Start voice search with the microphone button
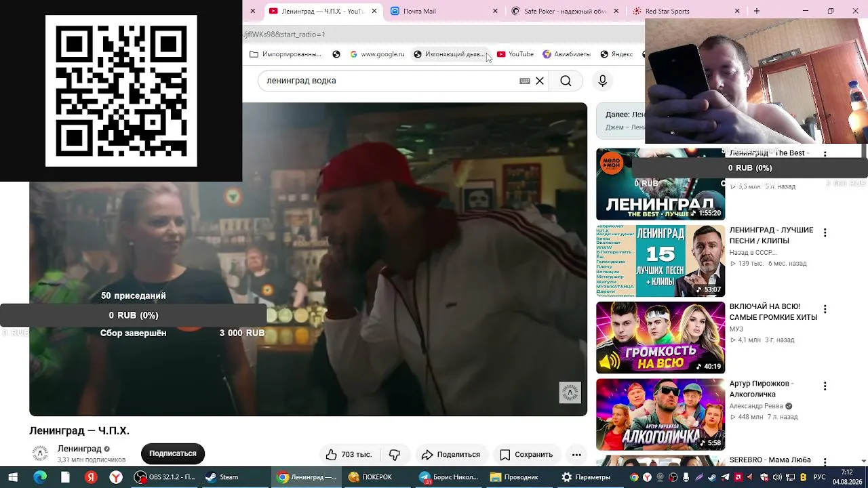The height and width of the screenshot is (488, 868). [x=602, y=81]
